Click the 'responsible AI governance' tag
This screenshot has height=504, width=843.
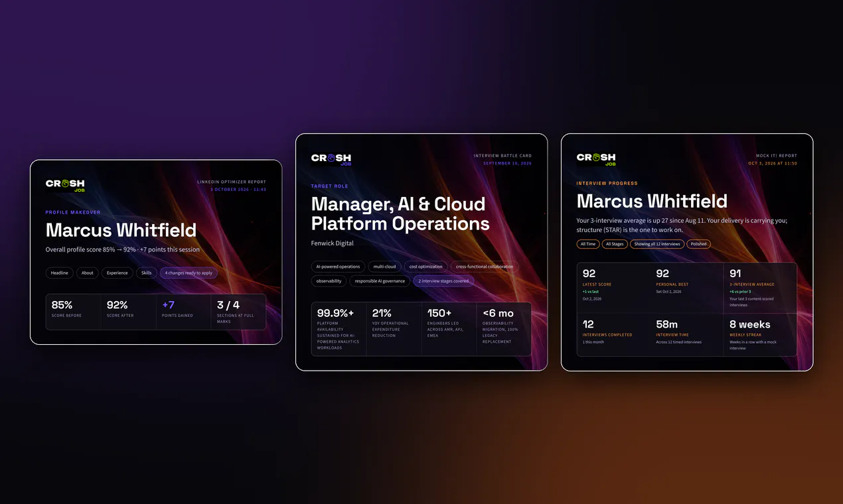[380, 281]
